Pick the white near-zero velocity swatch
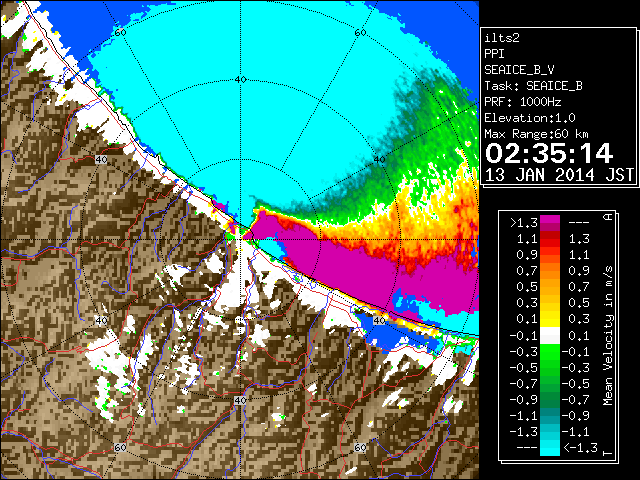Viewport: 640px width, 480px height. click(x=550, y=336)
